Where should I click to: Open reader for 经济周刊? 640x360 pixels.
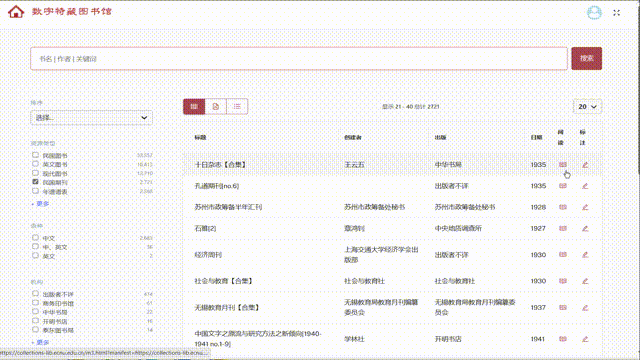pyautogui.click(x=563, y=254)
